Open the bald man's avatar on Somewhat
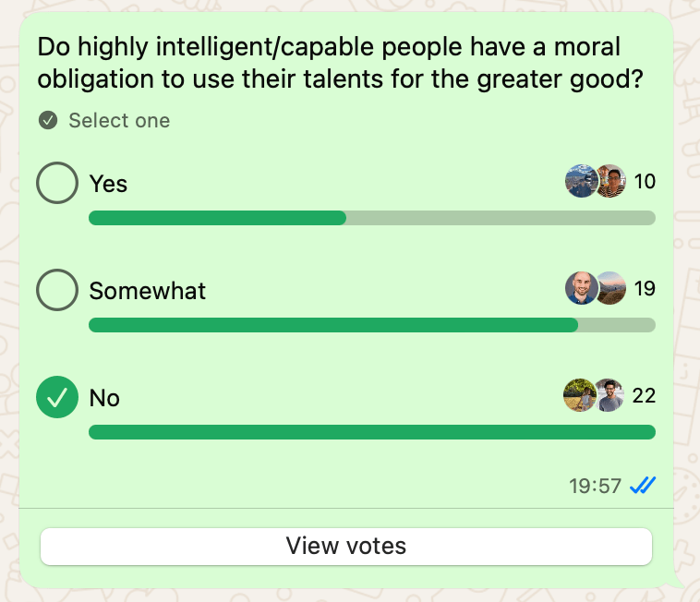The height and width of the screenshot is (602, 700). pos(581,289)
